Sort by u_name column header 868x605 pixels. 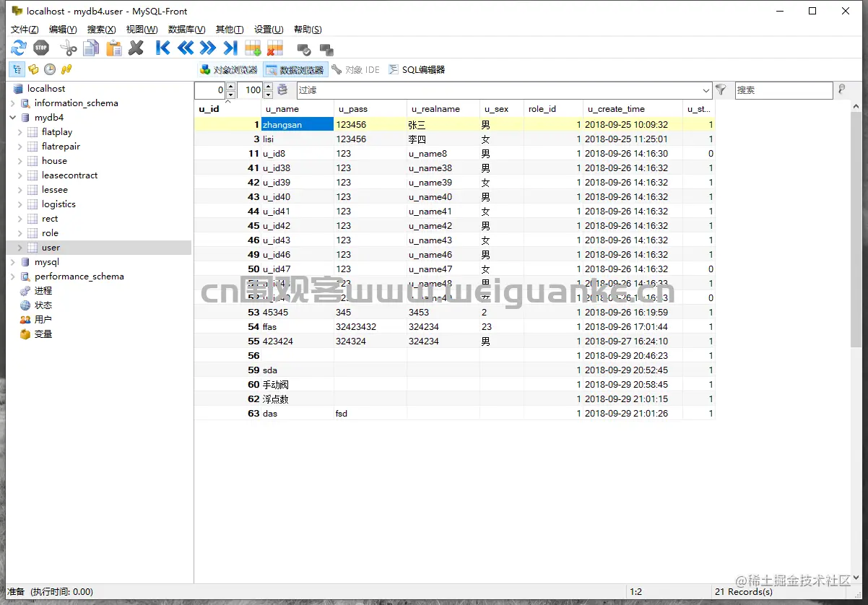point(298,109)
